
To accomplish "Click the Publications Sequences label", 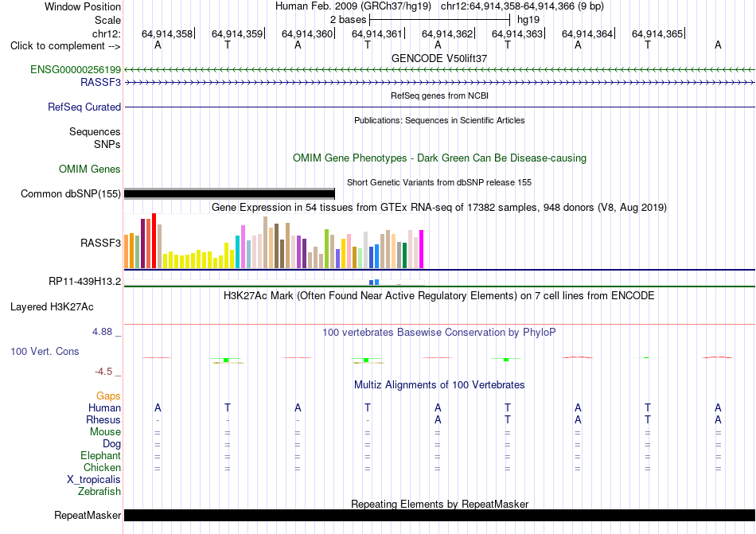I will pyautogui.click(x=95, y=131).
